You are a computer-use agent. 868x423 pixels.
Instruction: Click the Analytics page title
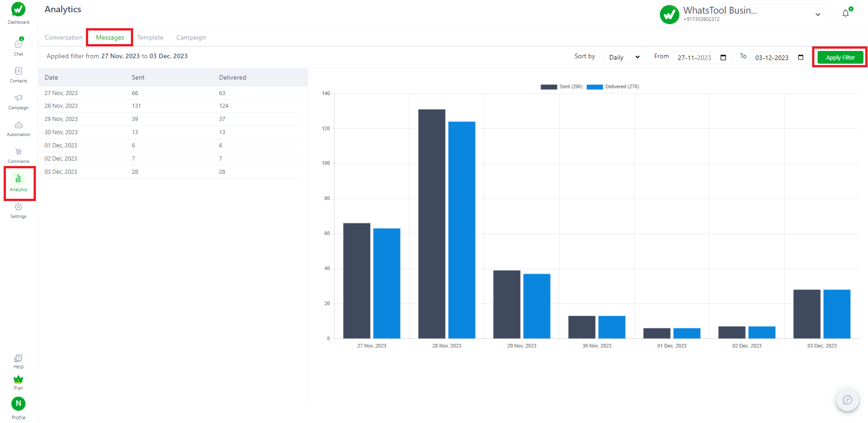point(63,9)
